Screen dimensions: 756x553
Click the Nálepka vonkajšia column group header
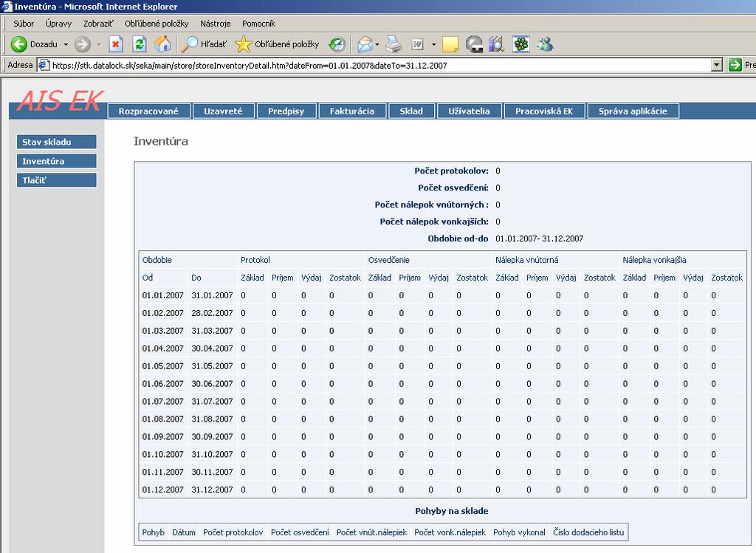tap(654, 260)
